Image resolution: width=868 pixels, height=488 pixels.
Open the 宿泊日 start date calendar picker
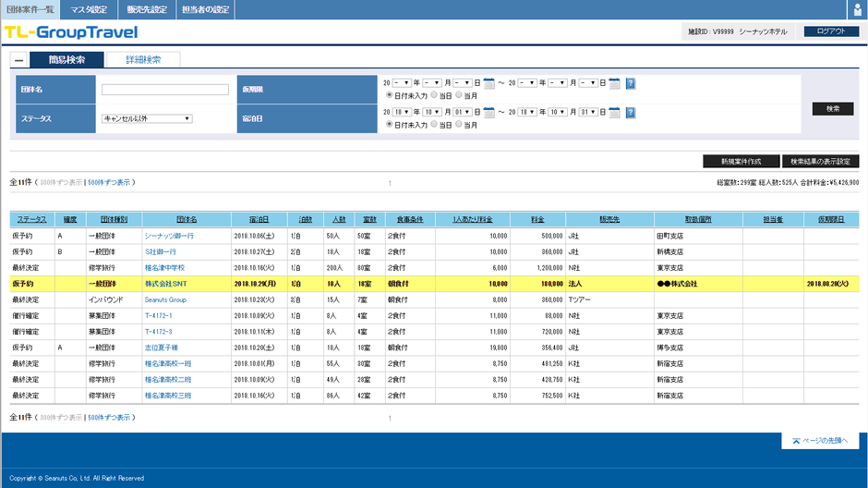[x=489, y=112]
